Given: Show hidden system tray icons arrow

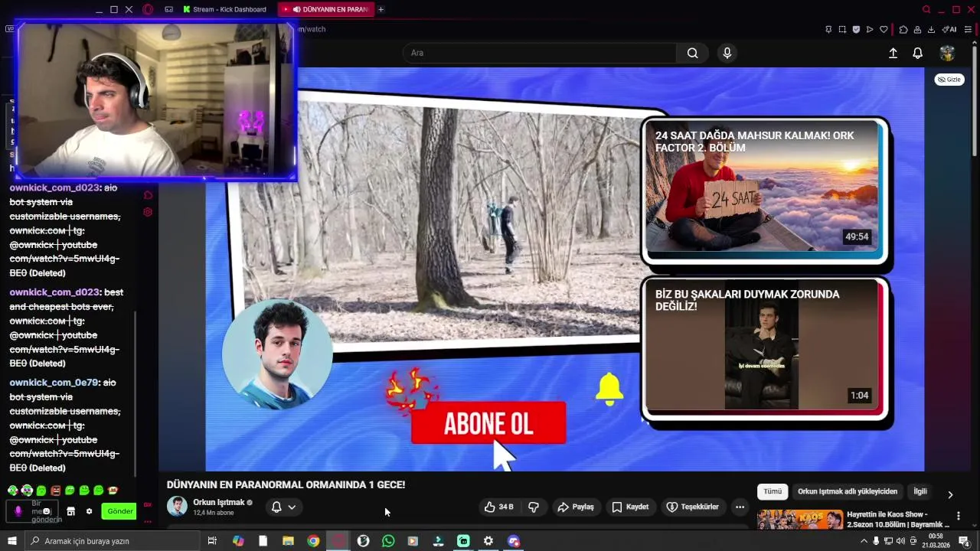Looking at the screenshot, I should (x=864, y=541).
